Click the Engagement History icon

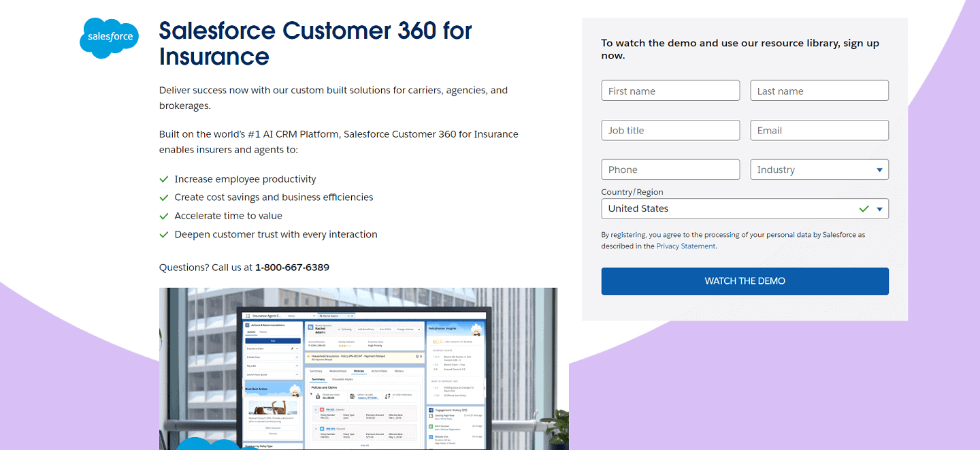[430, 410]
